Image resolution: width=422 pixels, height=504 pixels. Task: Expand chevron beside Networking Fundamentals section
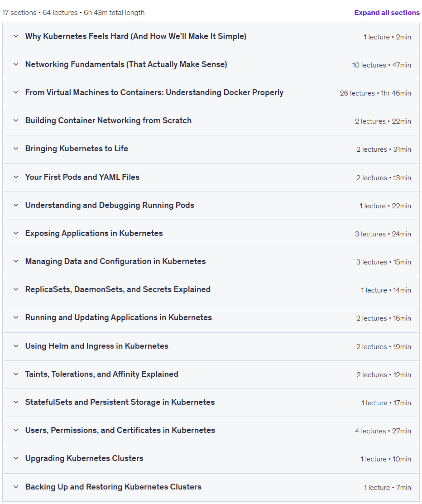[x=16, y=64]
